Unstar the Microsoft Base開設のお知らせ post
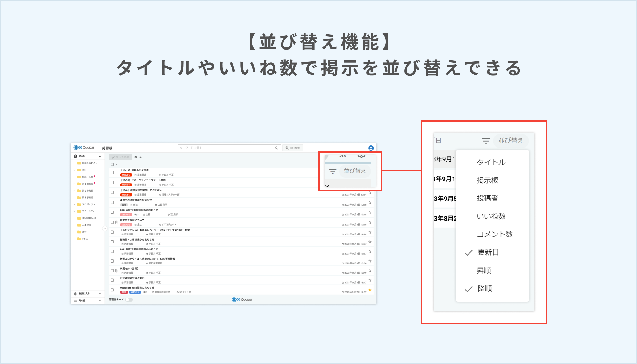 (370, 290)
